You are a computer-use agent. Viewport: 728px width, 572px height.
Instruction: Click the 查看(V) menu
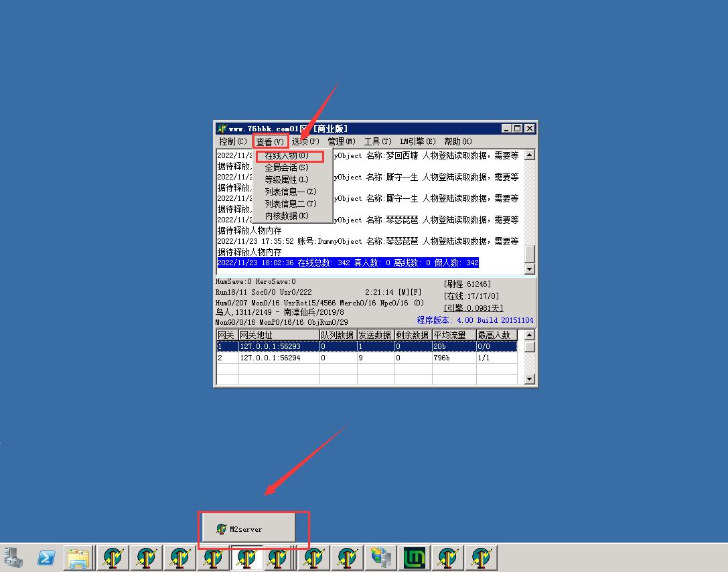pos(270,141)
